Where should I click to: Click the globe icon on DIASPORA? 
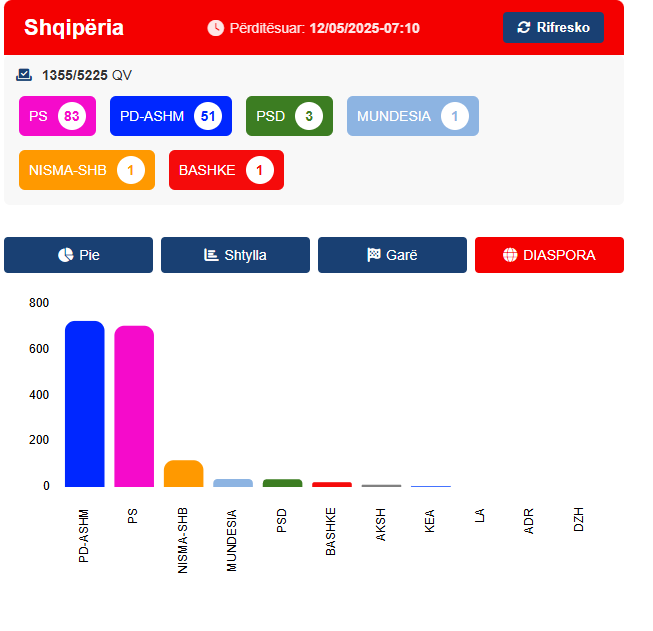pos(510,255)
